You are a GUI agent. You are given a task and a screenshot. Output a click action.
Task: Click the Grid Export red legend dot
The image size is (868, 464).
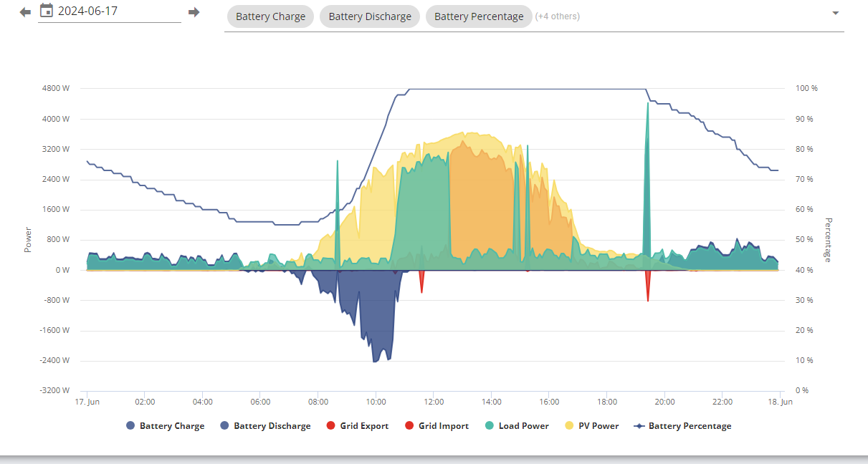pos(330,426)
